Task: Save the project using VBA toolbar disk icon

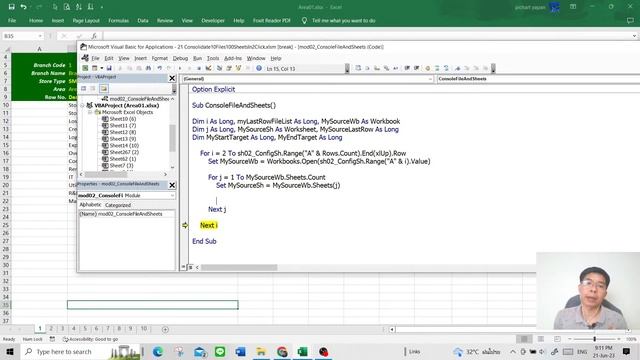Action: point(109,68)
